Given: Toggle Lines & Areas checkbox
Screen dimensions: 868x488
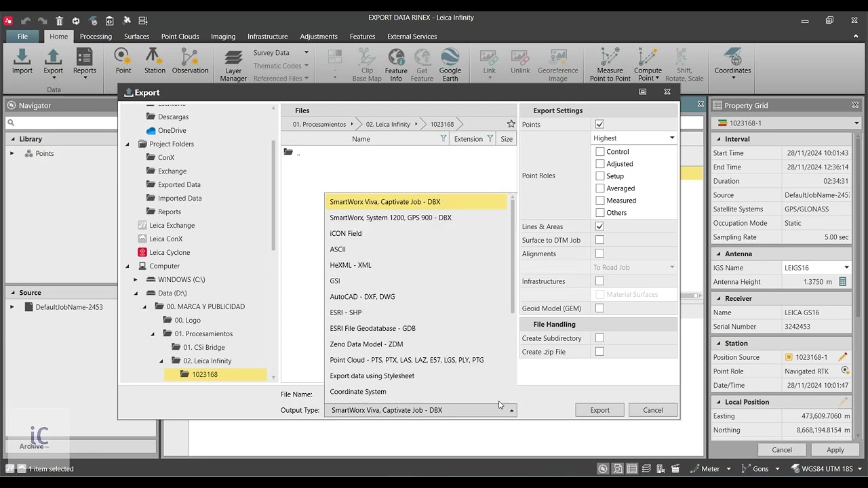Looking at the screenshot, I should pos(599,226).
